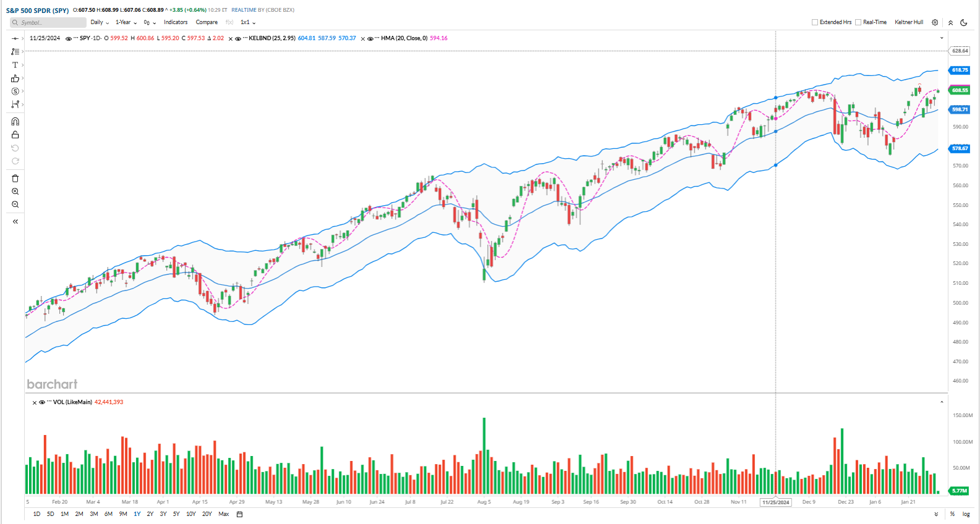
Task: Switch to dark mode with moon icon
Action: tap(963, 22)
